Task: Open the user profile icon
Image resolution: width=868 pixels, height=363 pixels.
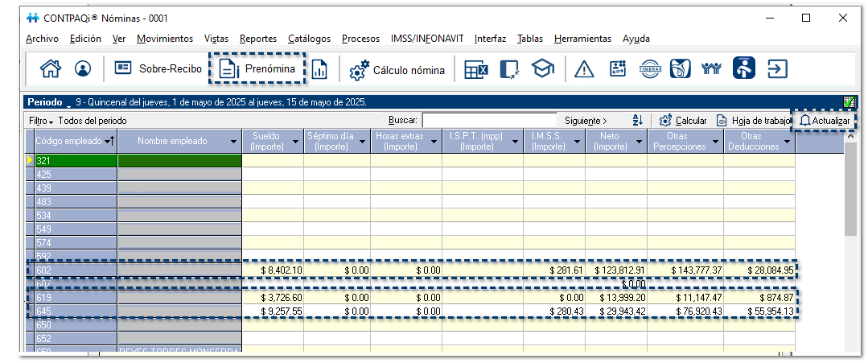Action: point(83,69)
